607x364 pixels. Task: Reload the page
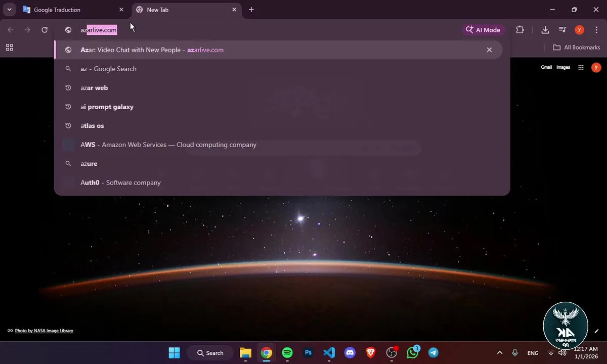coord(45,30)
